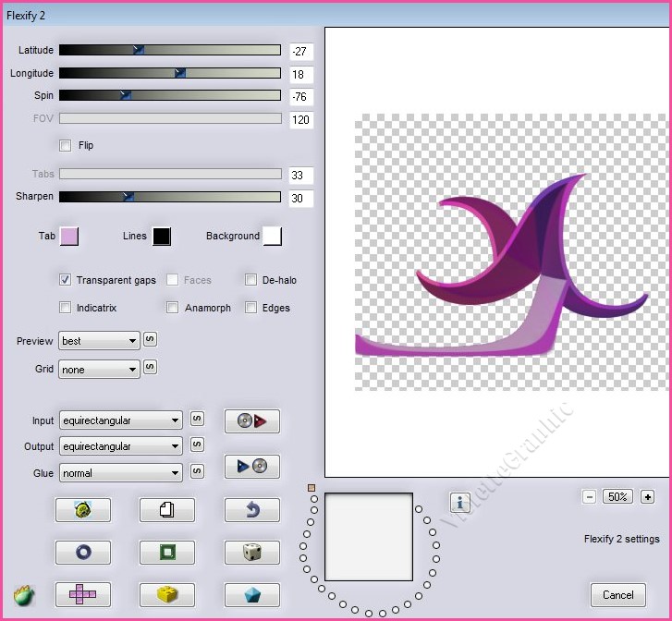This screenshot has height=621, width=672.
Task: Click the blue ring icon button
Action: 82,553
